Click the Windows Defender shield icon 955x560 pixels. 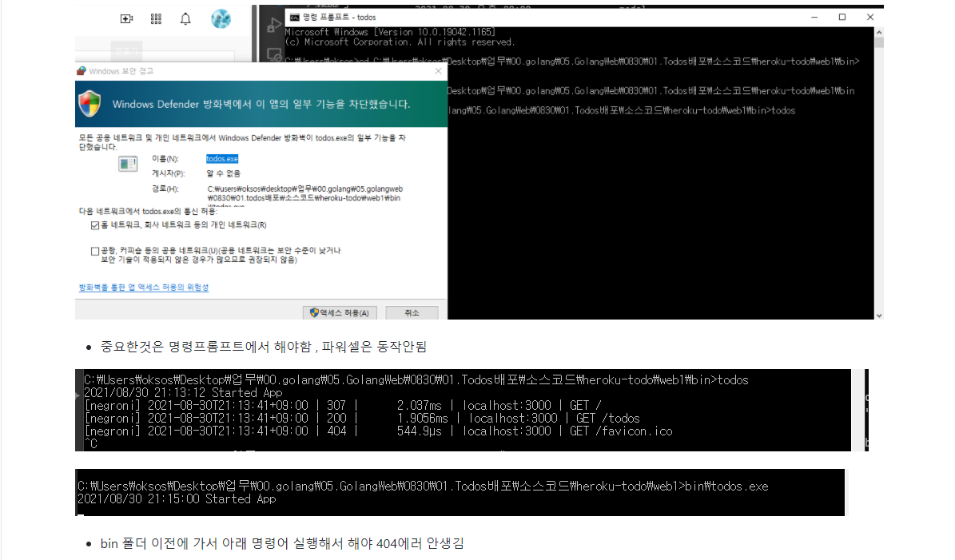click(90, 104)
